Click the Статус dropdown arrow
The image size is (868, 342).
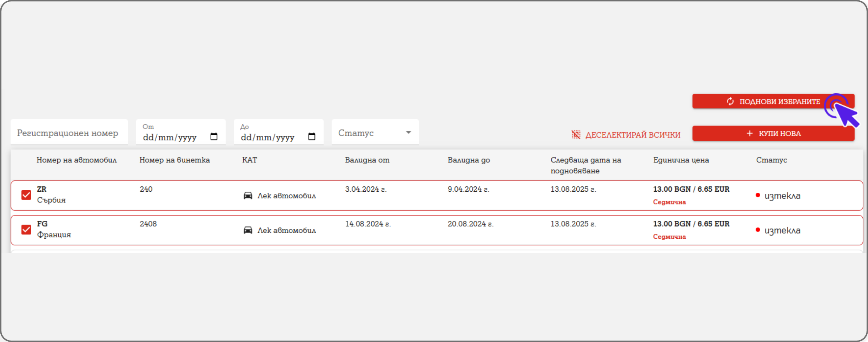point(408,133)
